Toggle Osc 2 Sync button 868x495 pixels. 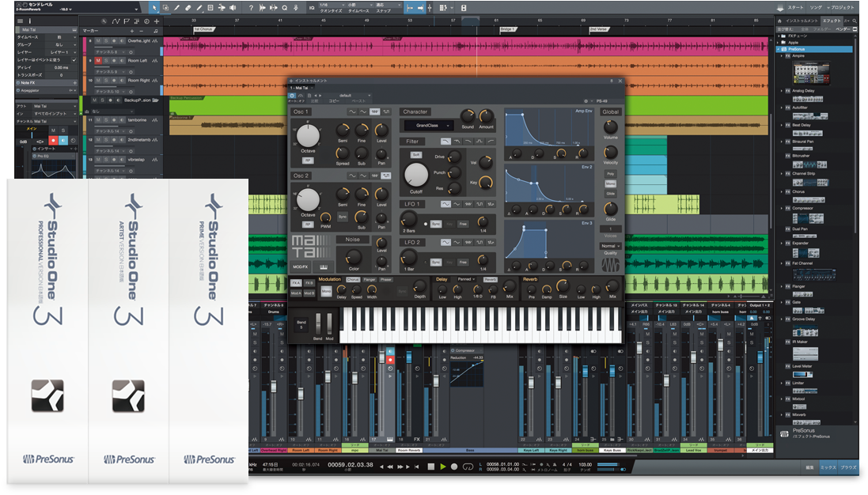(343, 216)
